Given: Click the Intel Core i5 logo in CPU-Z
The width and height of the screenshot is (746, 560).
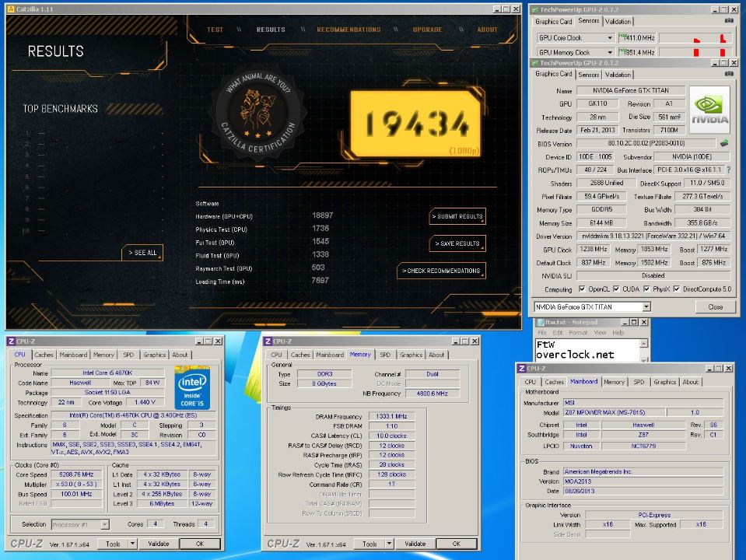Looking at the screenshot, I should point(192,388).
